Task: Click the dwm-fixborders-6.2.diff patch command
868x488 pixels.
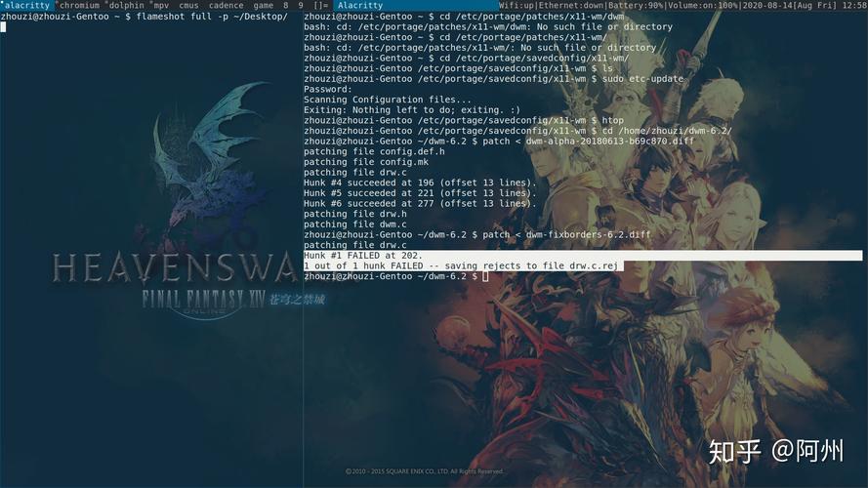Action: tap(477, 234)
